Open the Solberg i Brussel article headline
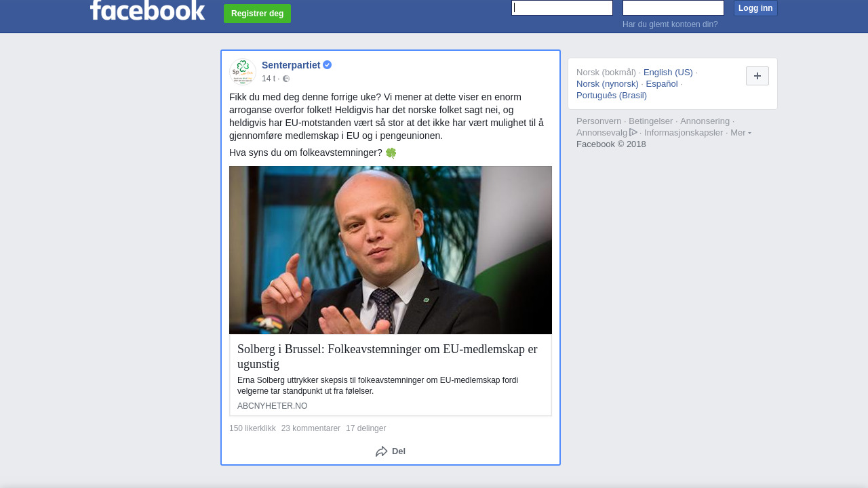The image size is (868, 488). (387, 357)
